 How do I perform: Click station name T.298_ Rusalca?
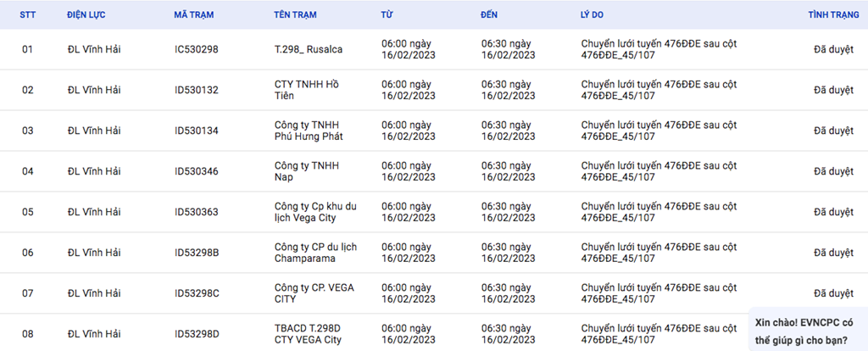pyautogui.click(x=309, y=49)
